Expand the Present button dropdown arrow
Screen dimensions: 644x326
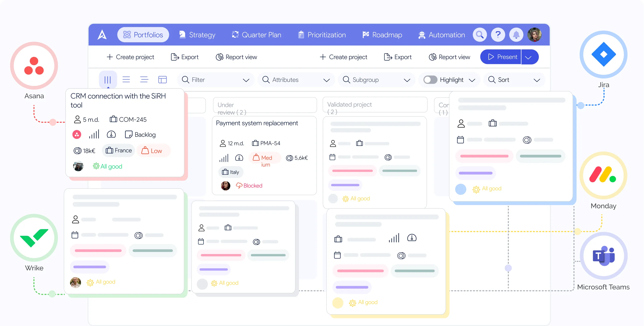pos(530,57)
